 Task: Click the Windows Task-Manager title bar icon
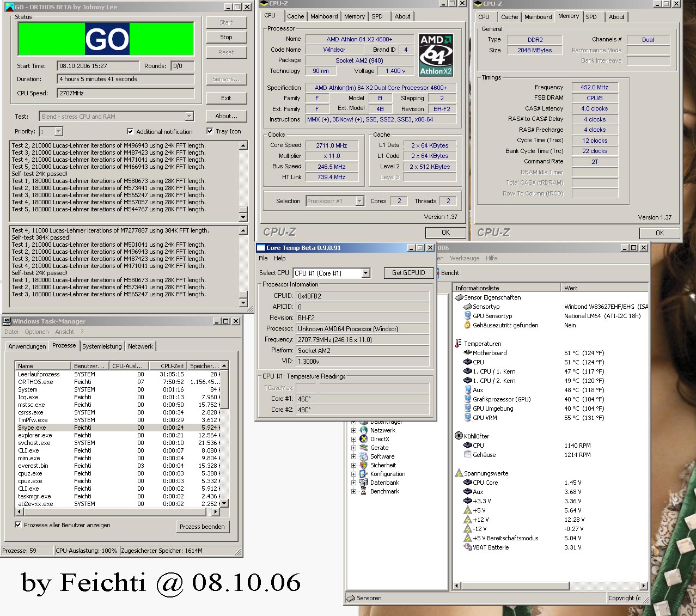click(x=7, y=321)
